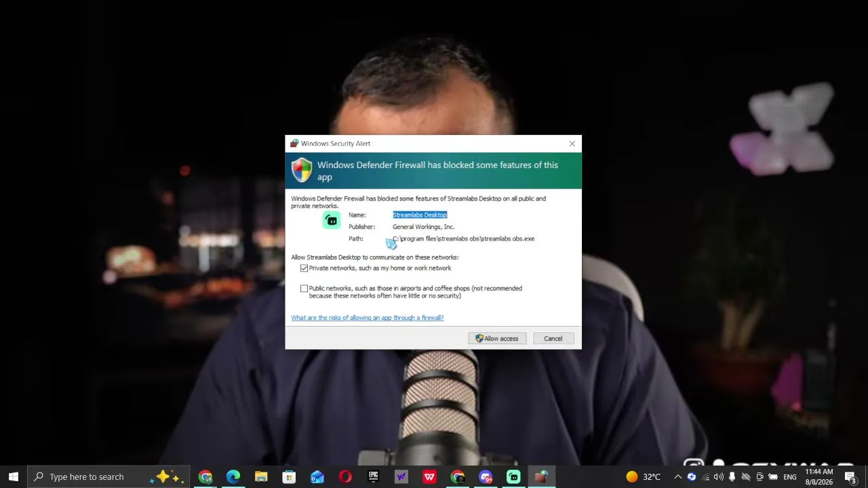Image resolution: width=868 pixels, height=488 pixels.
Task: Switch the ENG input language
Action: coord(790,476)
